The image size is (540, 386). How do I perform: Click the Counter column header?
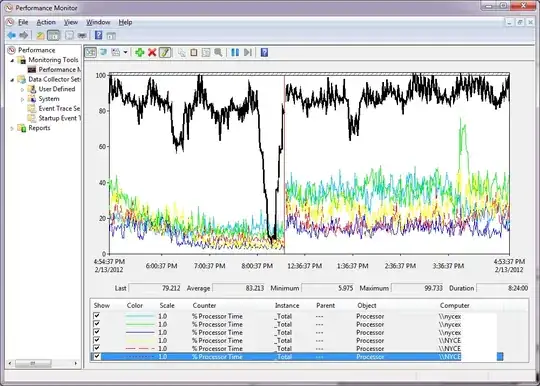tap(204, 305)
